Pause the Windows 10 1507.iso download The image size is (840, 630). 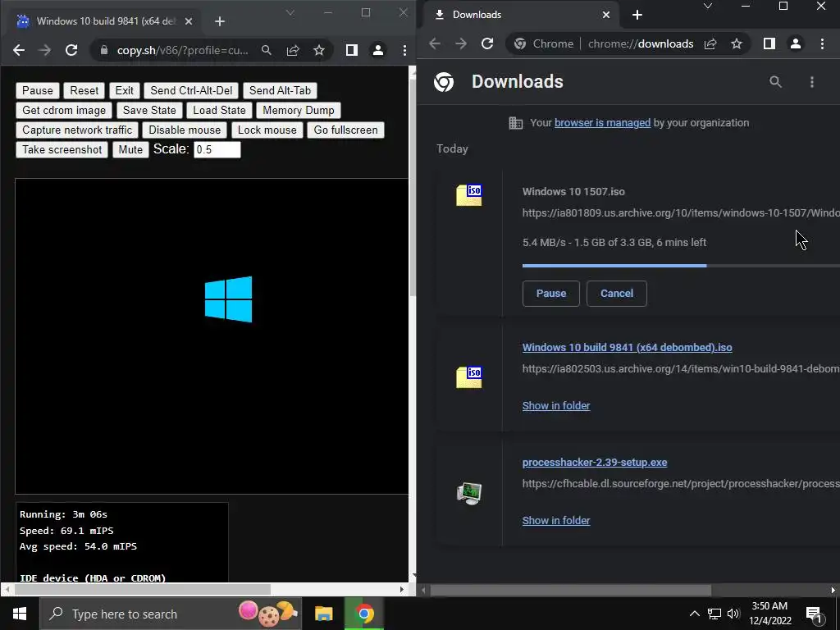[550, 294]
